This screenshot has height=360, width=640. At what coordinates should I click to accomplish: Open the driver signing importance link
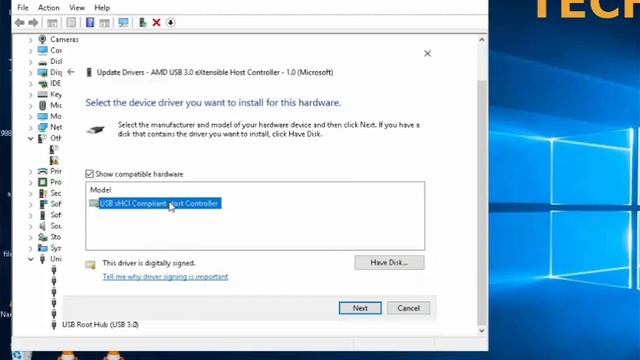click(165, 277)
